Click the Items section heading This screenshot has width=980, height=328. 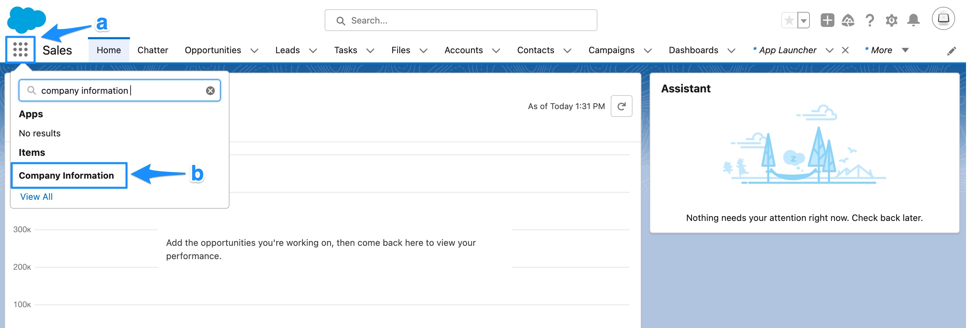click(x=32, y=153)
